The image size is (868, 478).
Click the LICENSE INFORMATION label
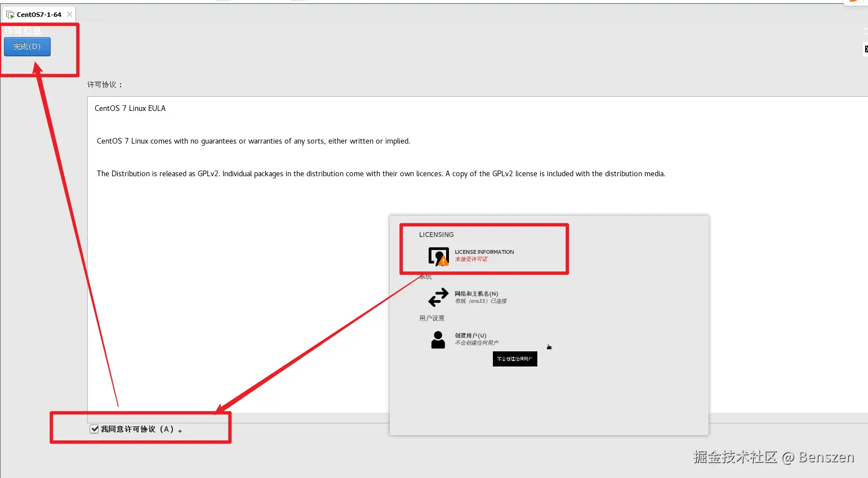(x=484, y=252)
